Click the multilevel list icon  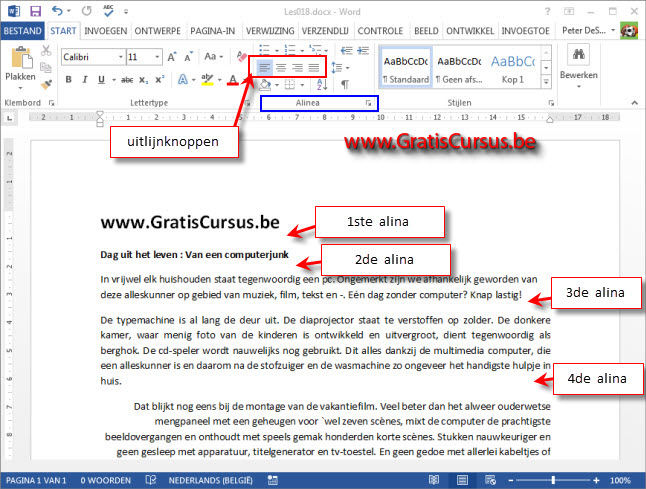coord(316,50)
